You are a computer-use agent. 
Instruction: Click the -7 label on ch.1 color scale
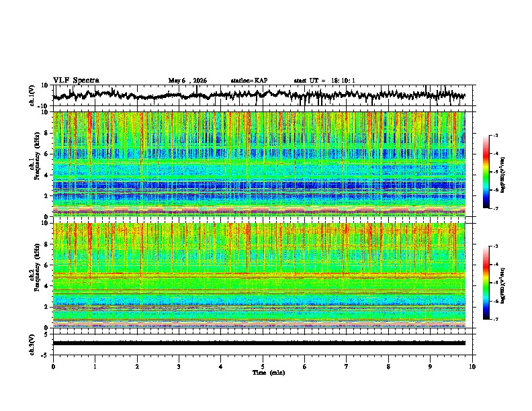pyautogui.click(x=496, y=208)
